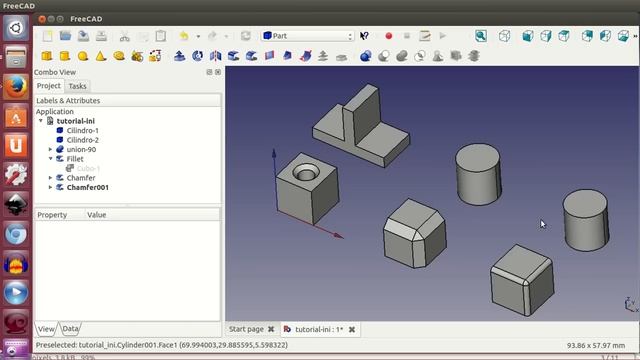Switch to the Start page tab
Screen dimensions: 640x360
pos(246,329)
